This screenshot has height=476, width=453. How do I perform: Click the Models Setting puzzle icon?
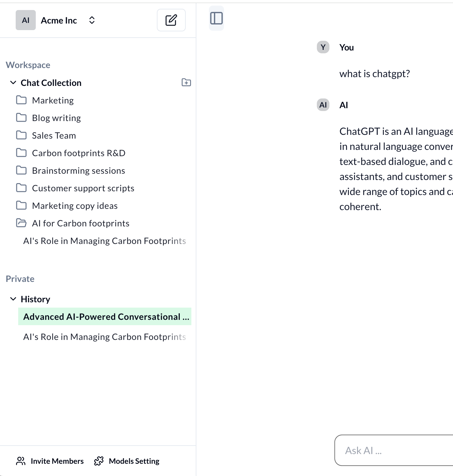coord(99,461)
